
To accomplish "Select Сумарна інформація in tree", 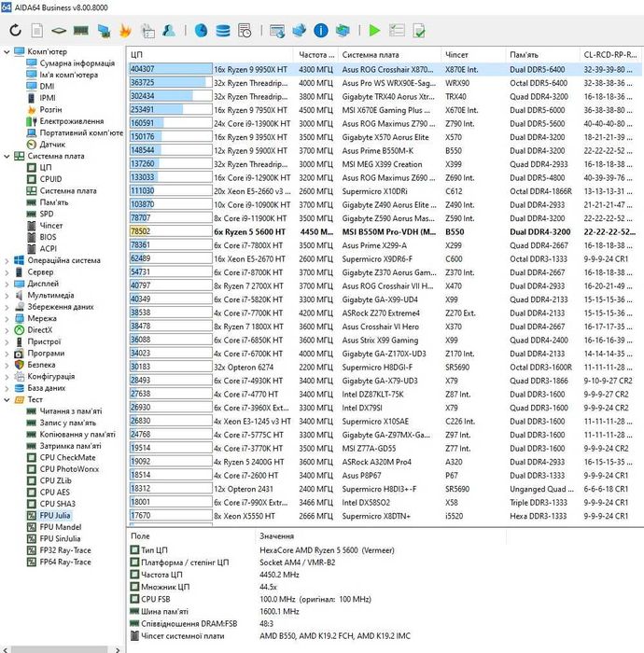I will [77, 63].
